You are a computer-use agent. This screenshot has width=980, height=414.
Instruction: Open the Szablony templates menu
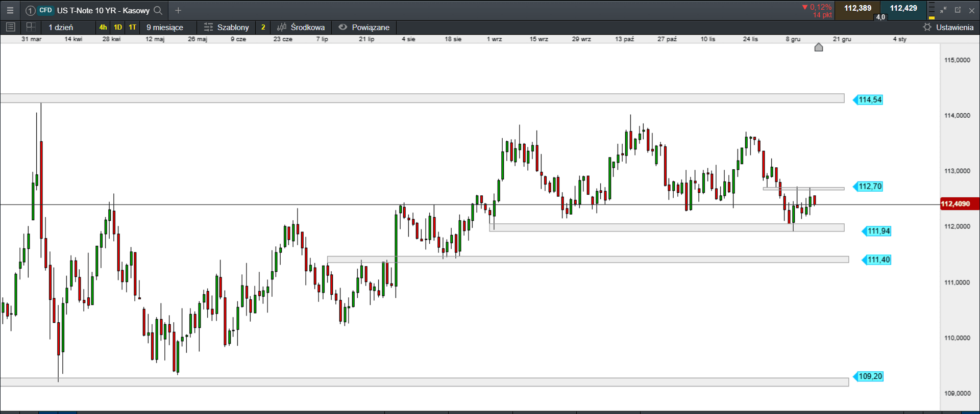click(226, 27)
